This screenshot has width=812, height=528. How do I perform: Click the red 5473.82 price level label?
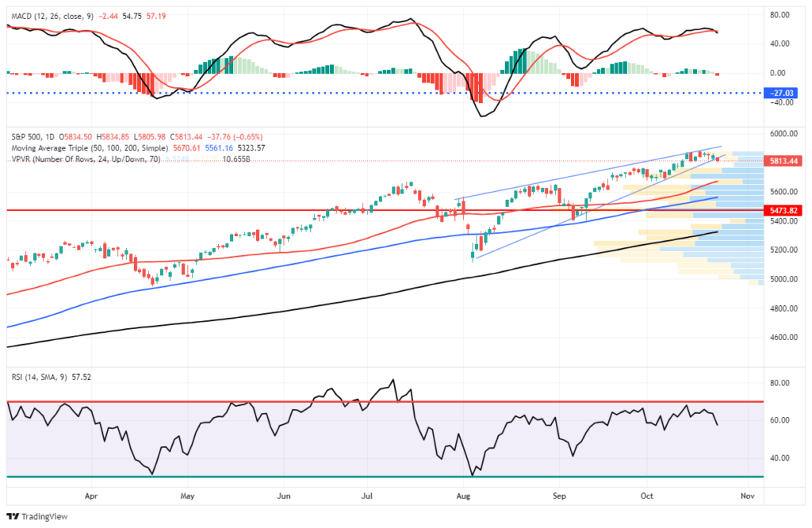[783, 210]
